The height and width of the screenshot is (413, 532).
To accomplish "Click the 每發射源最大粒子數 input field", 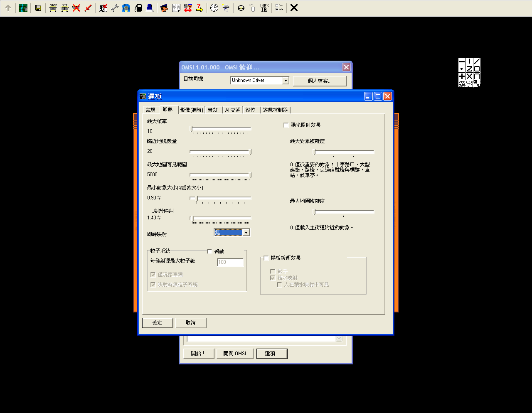I will [x=230, y=262].
